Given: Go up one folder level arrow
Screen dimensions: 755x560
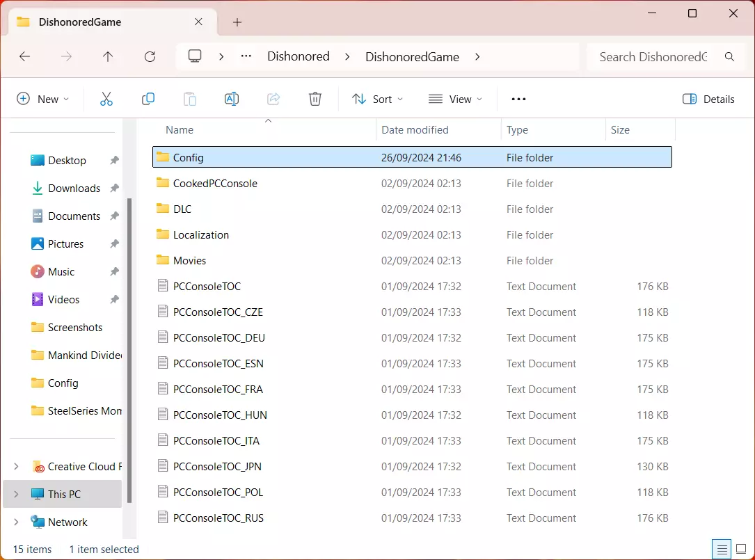Looking at the screenshot, I should [108, 57].
